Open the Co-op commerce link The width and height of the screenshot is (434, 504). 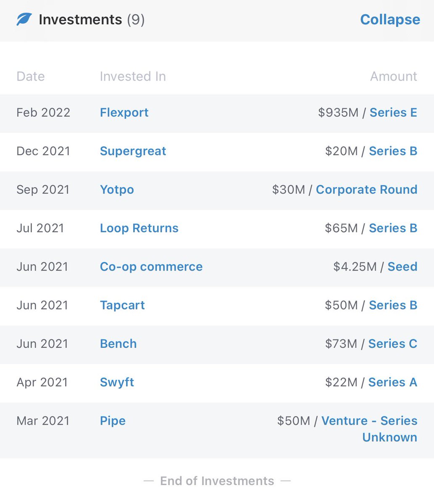(x=151, y=267)
